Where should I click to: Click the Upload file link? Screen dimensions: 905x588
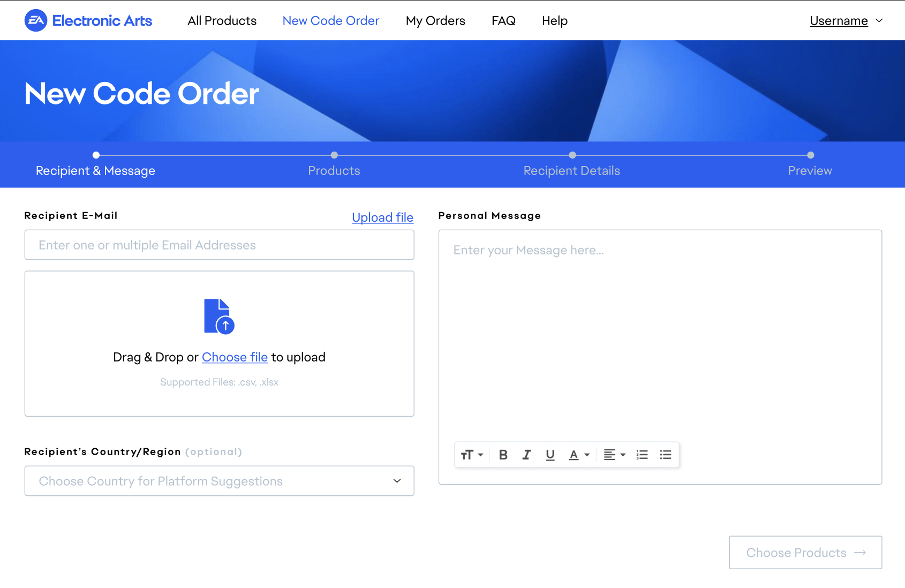[x=382, y=217]
